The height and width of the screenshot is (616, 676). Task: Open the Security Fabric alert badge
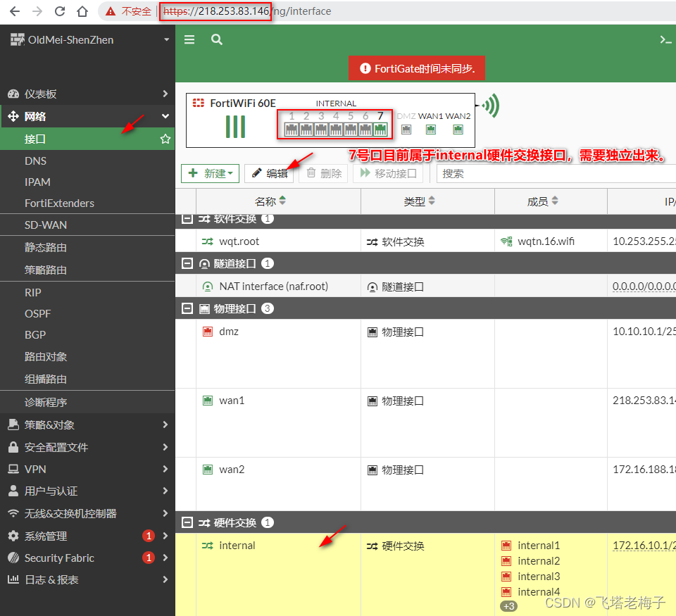149,558
